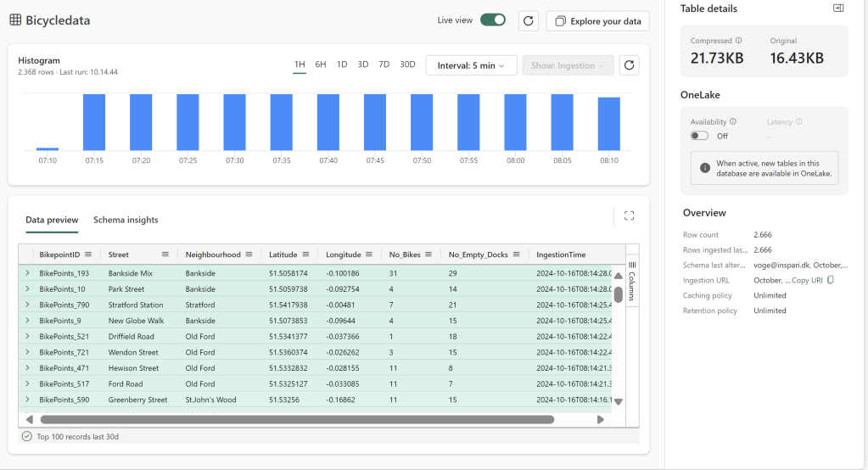Click the horizontal scrollbar of data grid

(297, 419)
